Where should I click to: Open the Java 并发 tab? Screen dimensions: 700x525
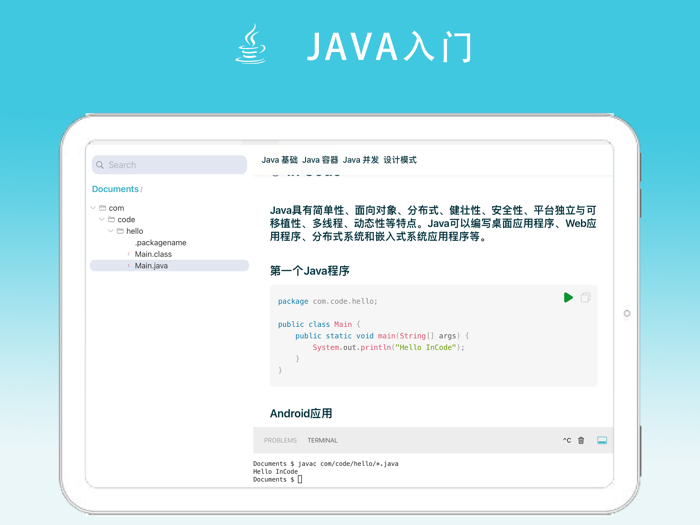[361, 160]
